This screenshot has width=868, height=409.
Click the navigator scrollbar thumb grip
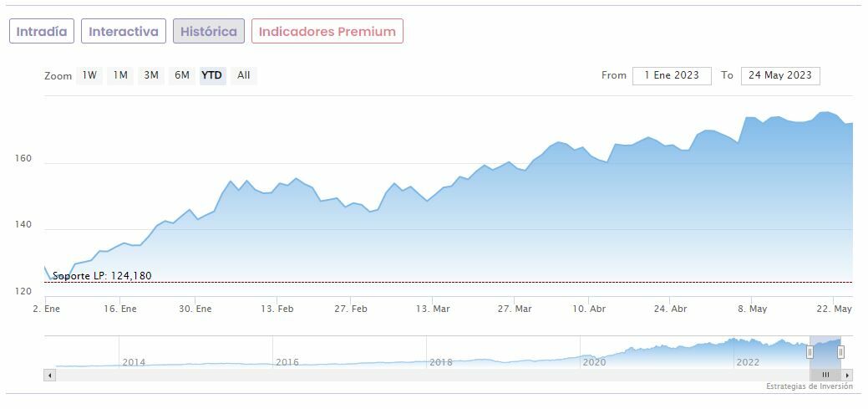pos(825,375)
